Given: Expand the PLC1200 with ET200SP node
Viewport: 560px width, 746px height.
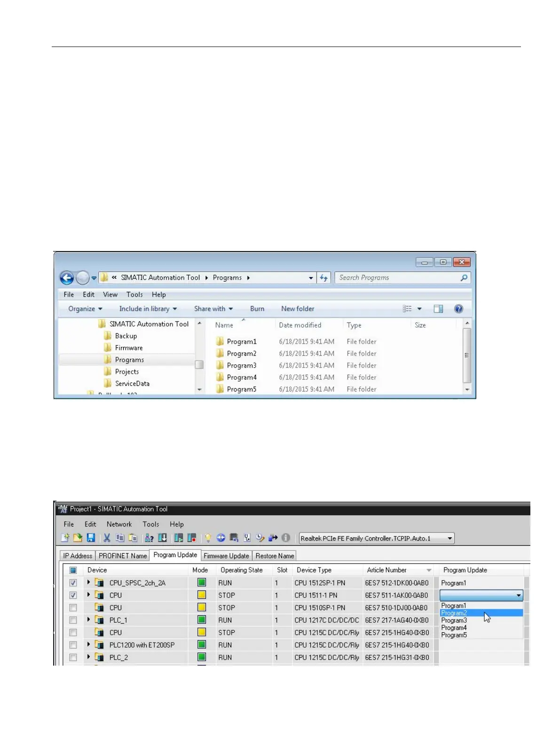Looking at the screenshot, I should pyautogui.click(x=88, y=644).
